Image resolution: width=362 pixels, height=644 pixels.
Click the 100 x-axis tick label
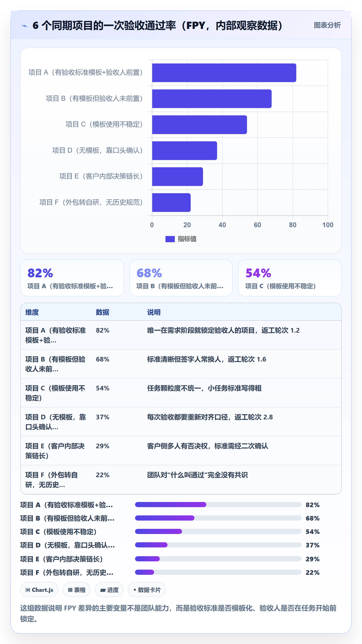coord(328,225)
